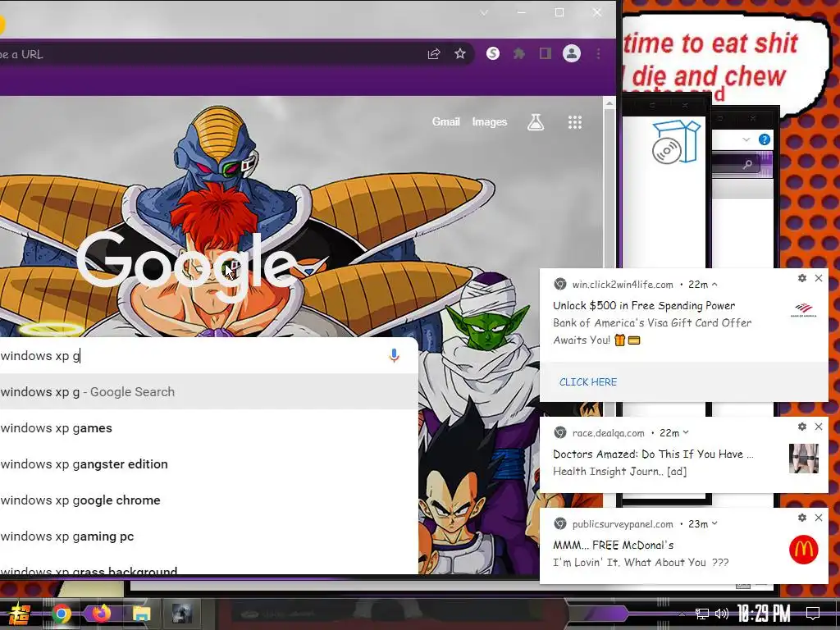The image size is (840, 630).
Task: Click the Bank of America logo thumbnail
Action: click(x=804, y=310)
